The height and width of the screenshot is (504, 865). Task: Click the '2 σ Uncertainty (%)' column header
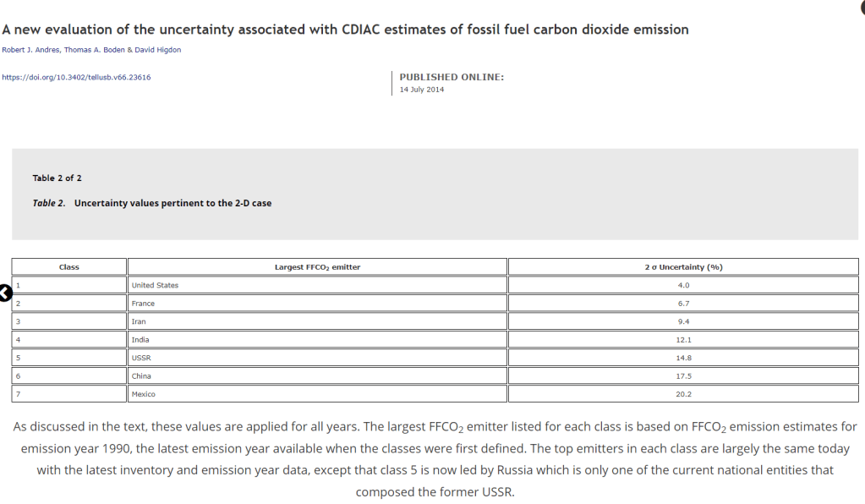click(683, 267)
